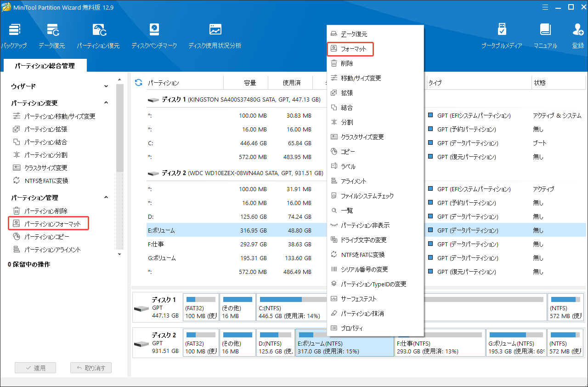The image size is (588, 387).
Task: Open the Manual (マニュアル) icon
Action: (545, 36)
